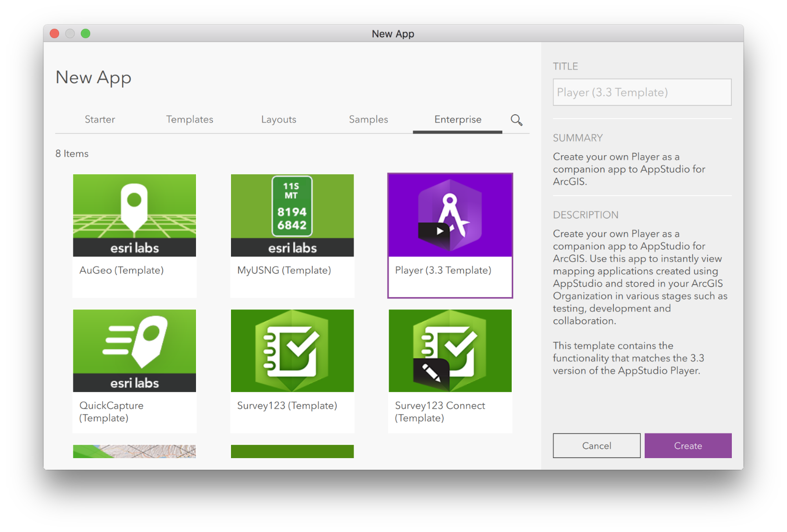
Task: Click the purple Create button
Action: pyautogui.click(x=688, y=446)
